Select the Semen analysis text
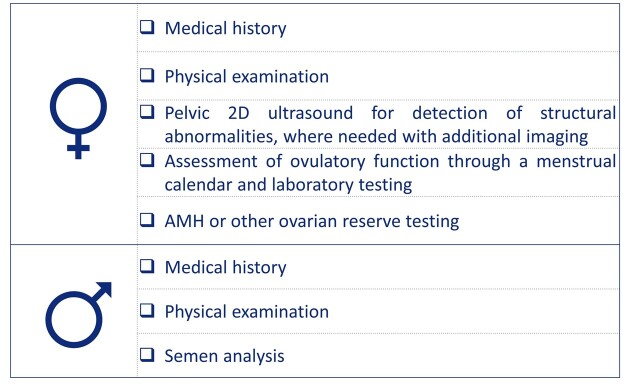Image resolution: width=625 pixels, height=385 pixels. tap(224, 356)
